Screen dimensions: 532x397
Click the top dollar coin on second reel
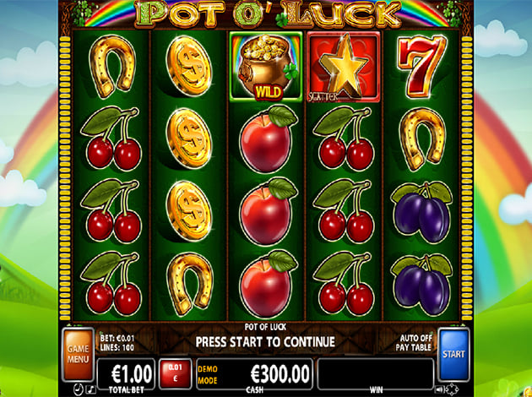coord(188,67)
